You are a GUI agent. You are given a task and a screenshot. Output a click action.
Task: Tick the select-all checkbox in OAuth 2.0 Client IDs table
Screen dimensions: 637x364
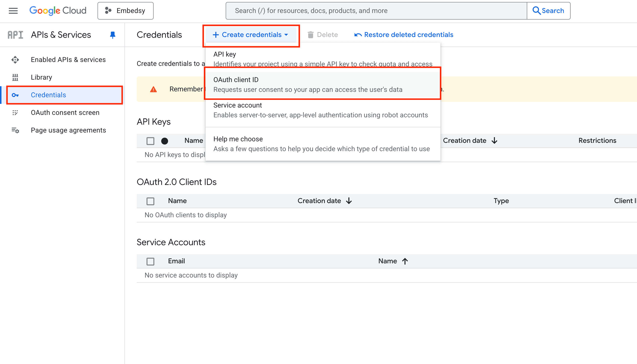[x=150, y=201]
